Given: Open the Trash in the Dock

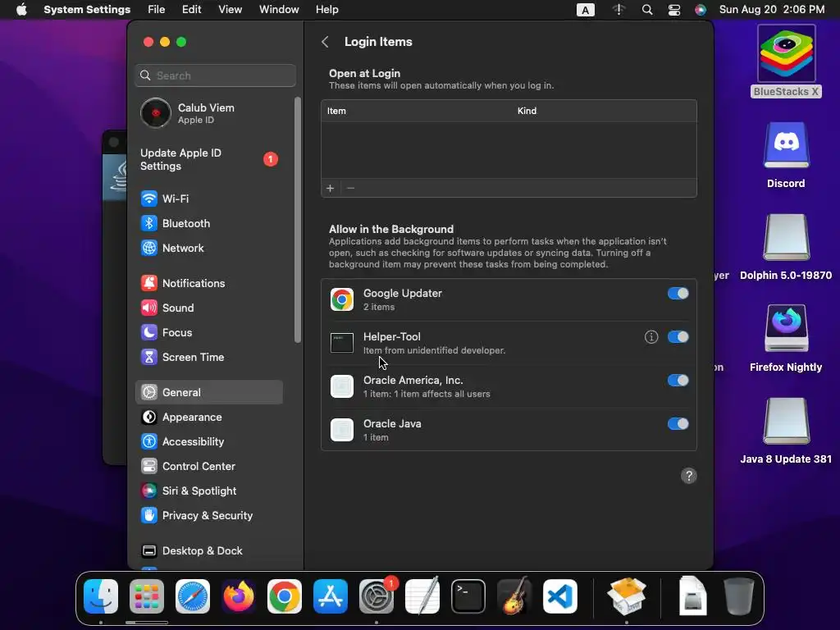Looking at the screenshot, I should pyautogui.click(x=739, y=596).
